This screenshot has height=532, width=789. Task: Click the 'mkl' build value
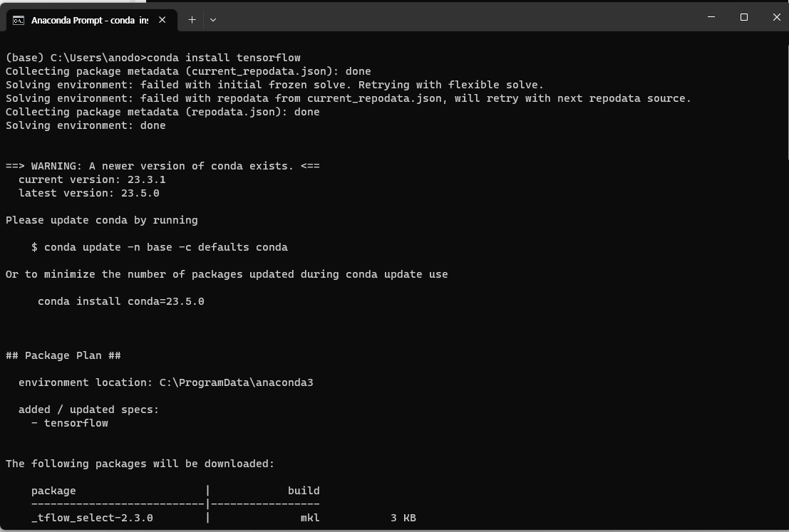coord(310,518)
